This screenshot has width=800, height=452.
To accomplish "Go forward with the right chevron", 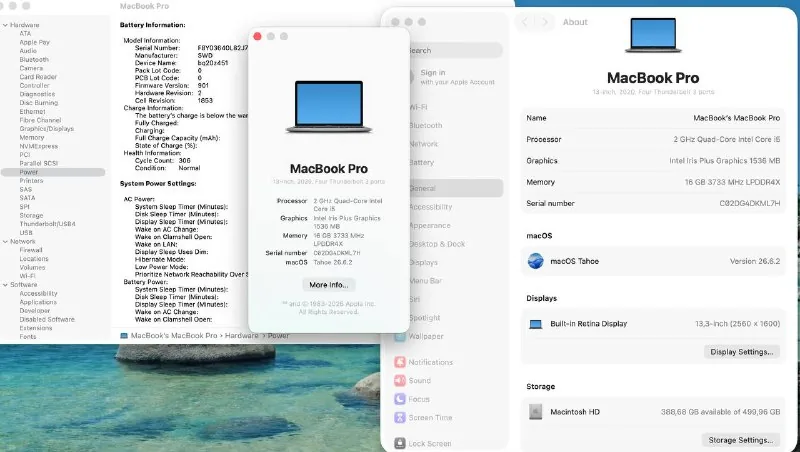I will (x=544, y=22).
